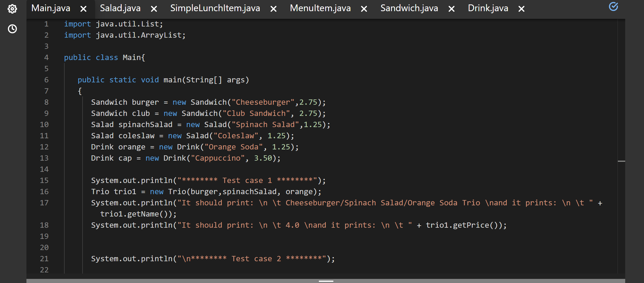Open the history clock icon
This screenshot has width=644, height=283.
point(12,29)
